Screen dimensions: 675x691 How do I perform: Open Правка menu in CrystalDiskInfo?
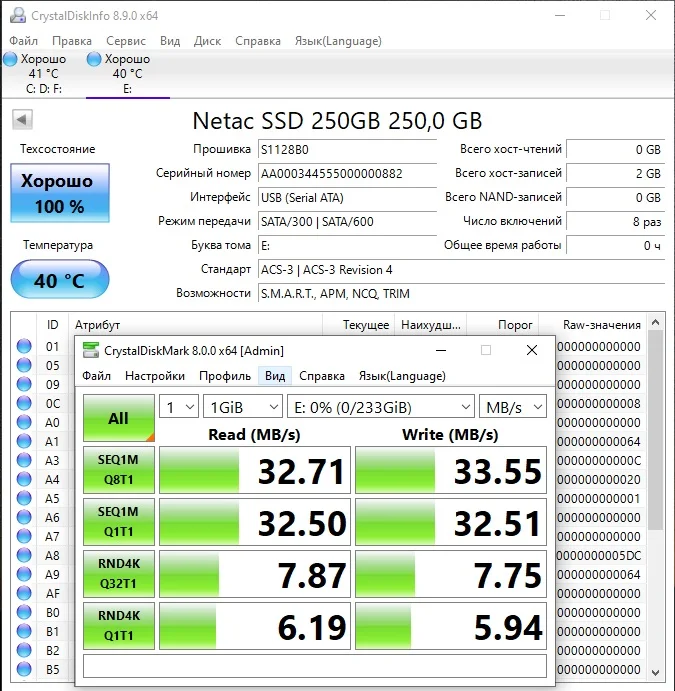point(72,41)
